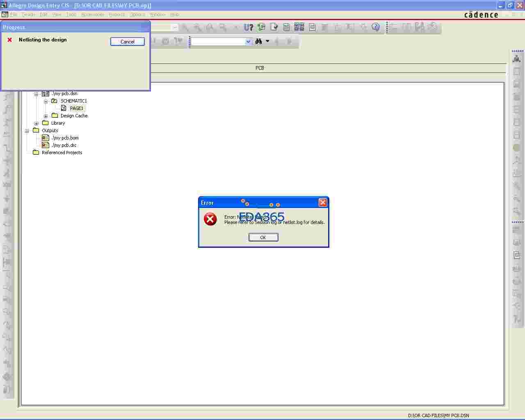Open the Accessories menu

(93, 14)
